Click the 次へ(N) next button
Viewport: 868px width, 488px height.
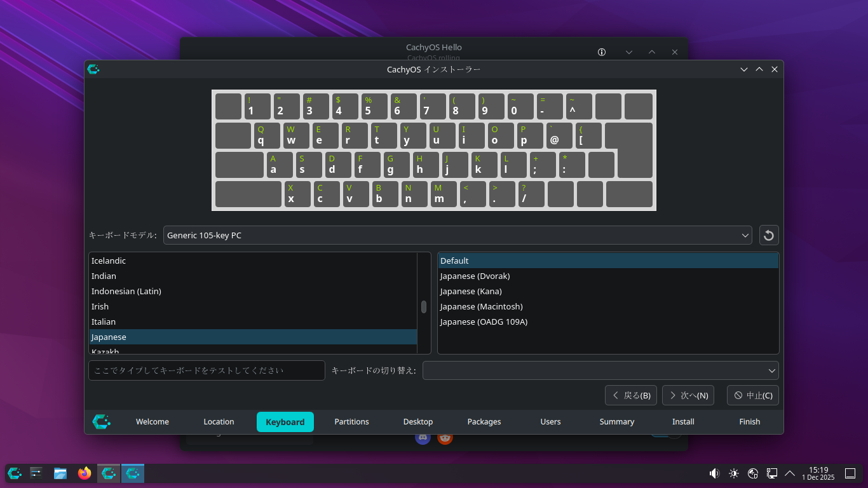point(688,395)
